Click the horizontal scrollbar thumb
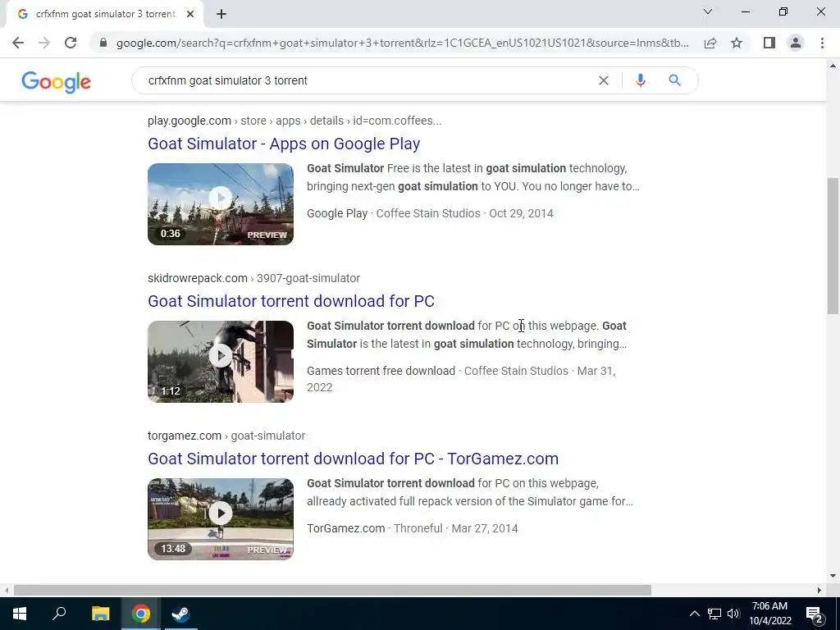840x630 pixels. click(332, 591)
